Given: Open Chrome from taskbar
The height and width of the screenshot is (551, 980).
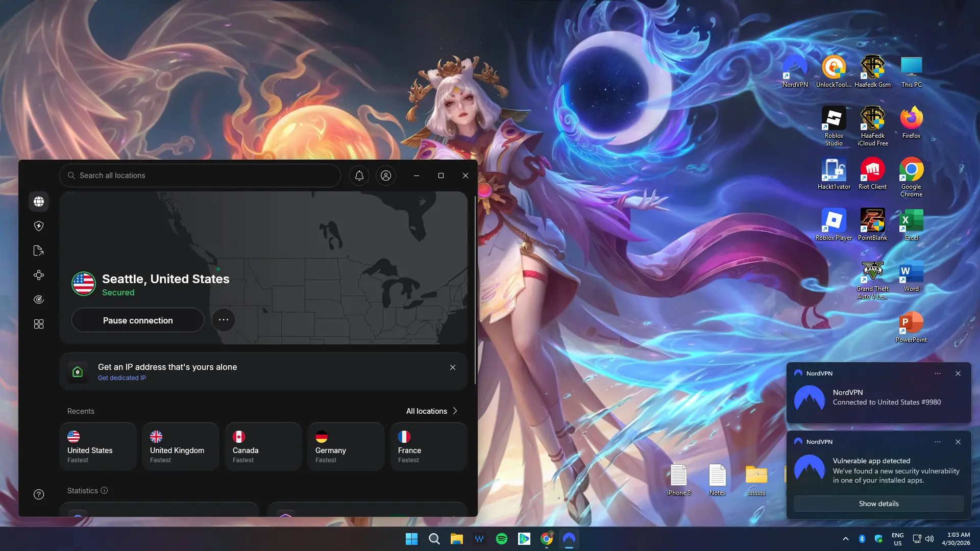Looking at the screenshot, I should pos(547,539).
